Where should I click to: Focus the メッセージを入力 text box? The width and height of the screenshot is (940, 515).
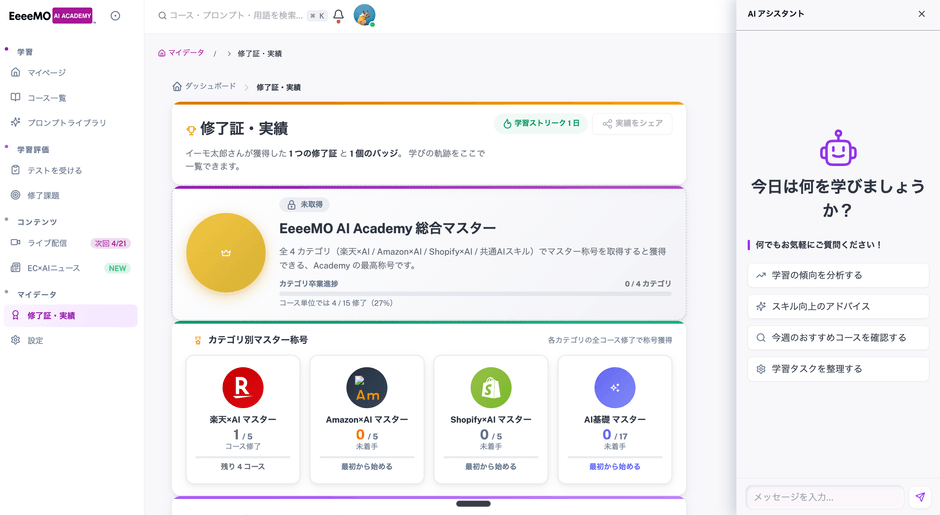pos(825,497)
